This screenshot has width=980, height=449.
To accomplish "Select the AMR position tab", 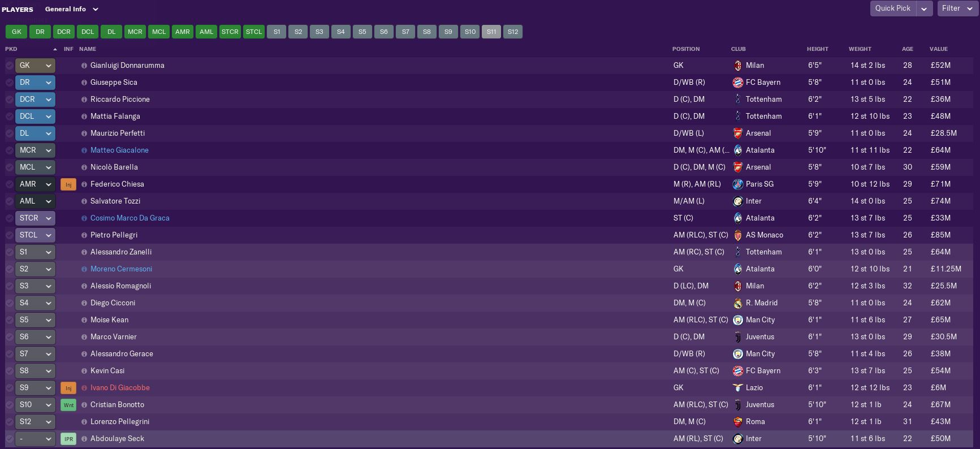I will coord(183,32).
